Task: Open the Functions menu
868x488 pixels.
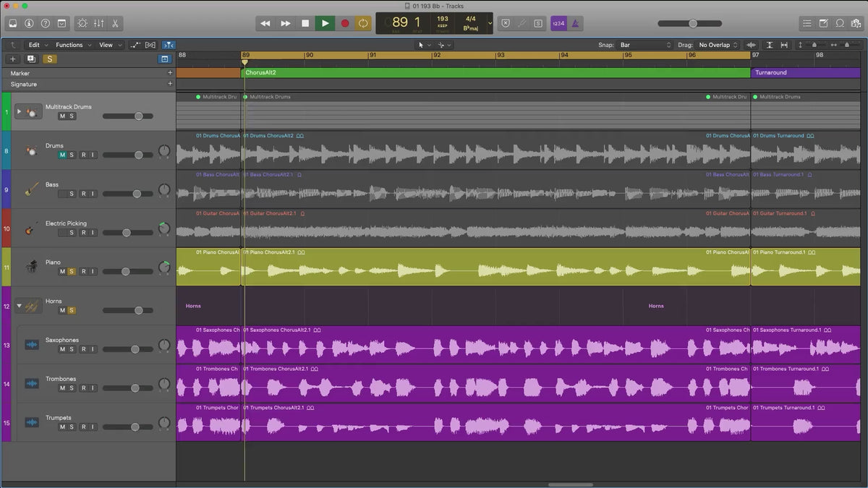Action: pos(73,45)
